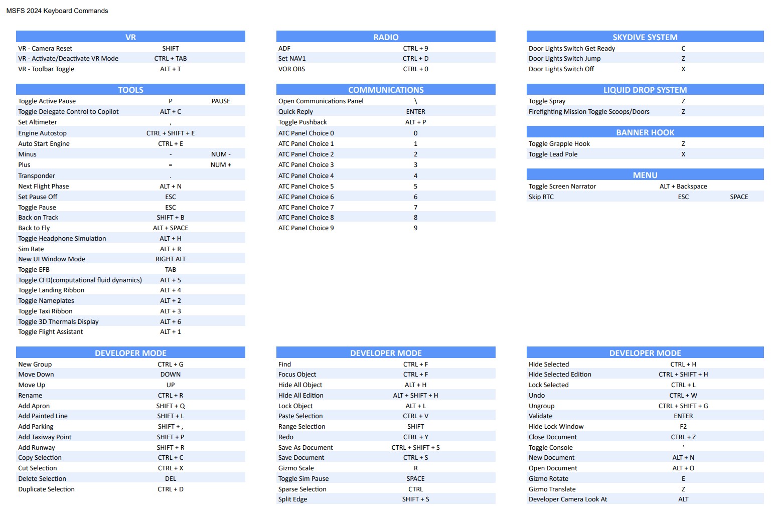Click 'Door Lights Switch Off' label
This screenshot has height=532, width=777.
tap(561, 69)
